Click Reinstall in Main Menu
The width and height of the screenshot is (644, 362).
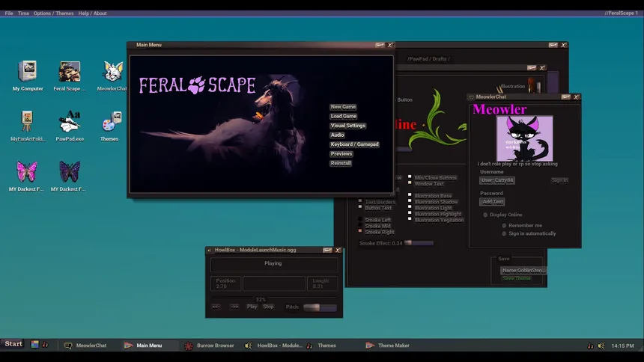coord(341,163)
